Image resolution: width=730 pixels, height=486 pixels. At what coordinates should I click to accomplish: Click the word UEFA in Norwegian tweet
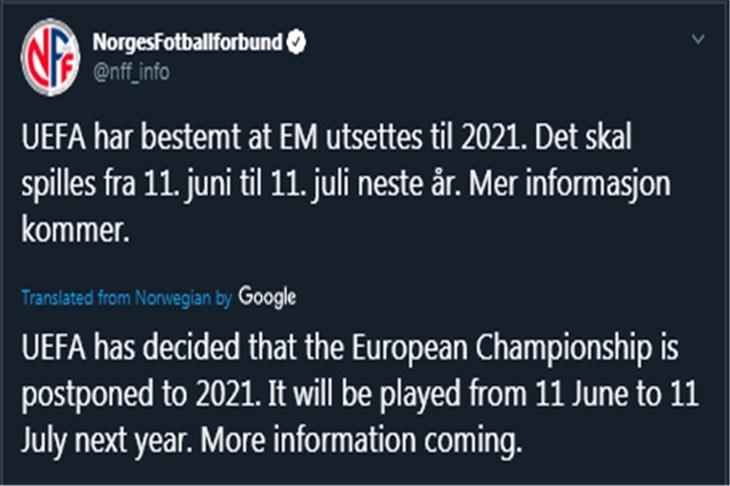tap(54, 137)
